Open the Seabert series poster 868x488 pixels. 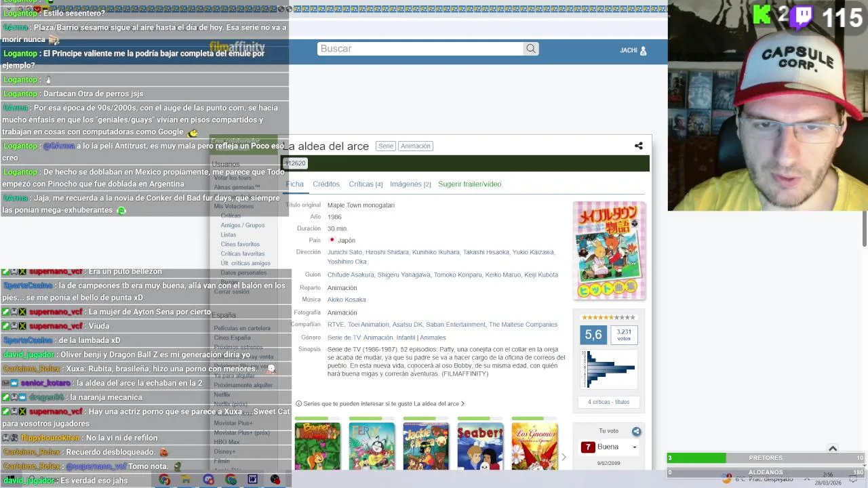[480, 446]
